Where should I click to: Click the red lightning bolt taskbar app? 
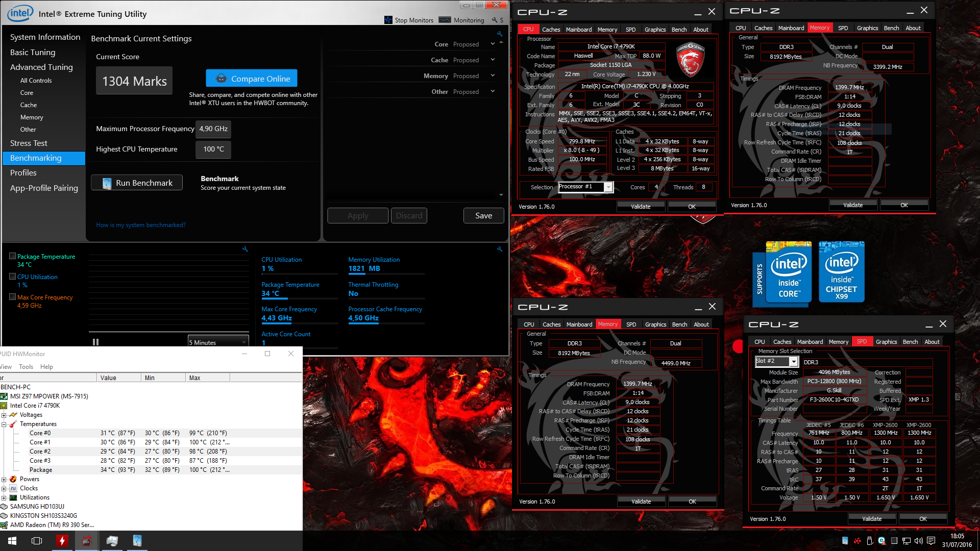[62, 541]
